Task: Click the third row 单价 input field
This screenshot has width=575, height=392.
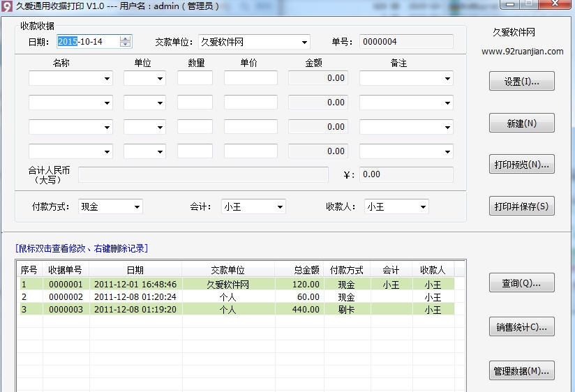Action: 251,126
